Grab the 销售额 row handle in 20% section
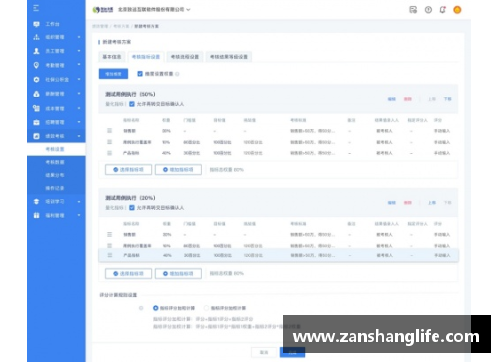 click(x=109, y=234)
